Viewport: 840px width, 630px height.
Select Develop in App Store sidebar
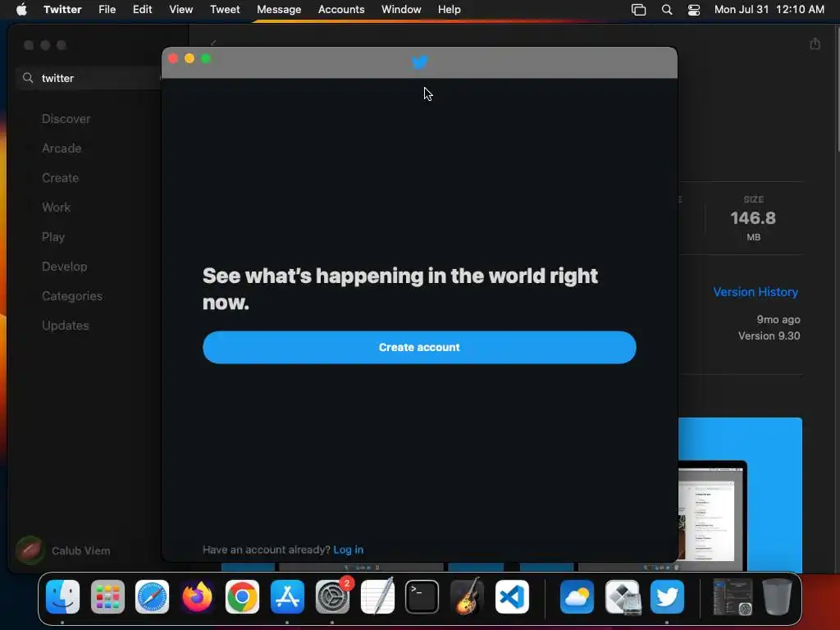pyautogui.click(x=64, y=267)
